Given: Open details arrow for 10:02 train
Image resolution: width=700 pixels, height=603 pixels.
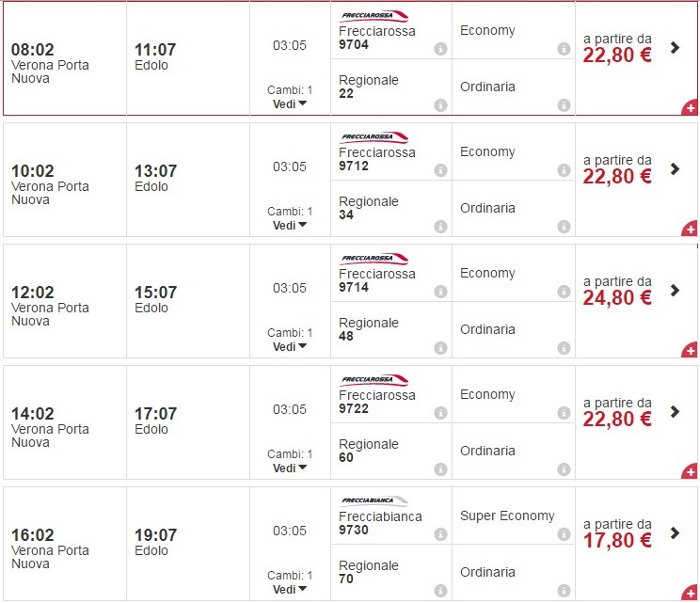Looking at the screenshot, I should [x=675, y=169].
